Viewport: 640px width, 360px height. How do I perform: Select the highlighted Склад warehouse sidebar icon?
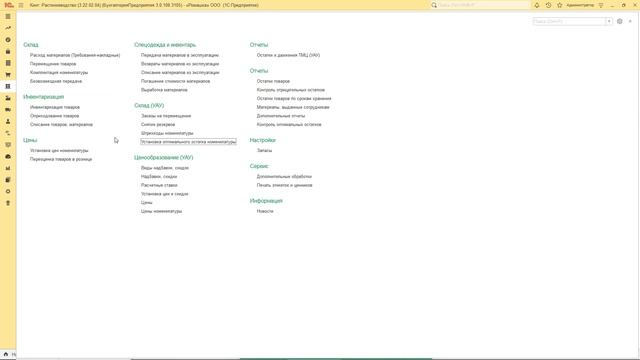tap(8, 87)
